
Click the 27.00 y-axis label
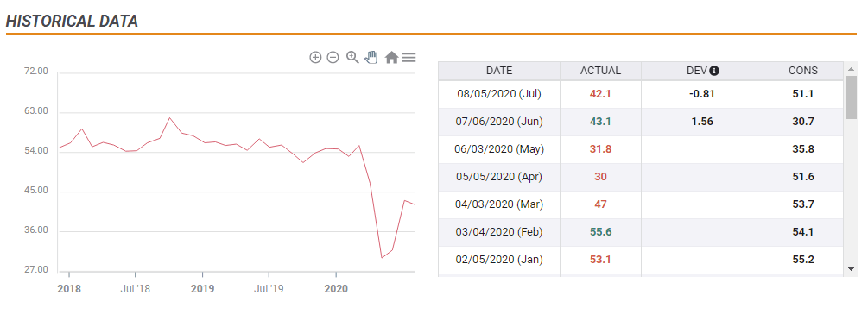(x=35, y=270)
